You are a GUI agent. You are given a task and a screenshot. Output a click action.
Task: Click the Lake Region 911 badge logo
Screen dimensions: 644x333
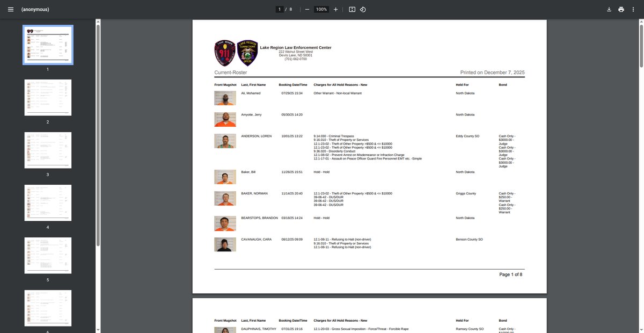point(225,52)
